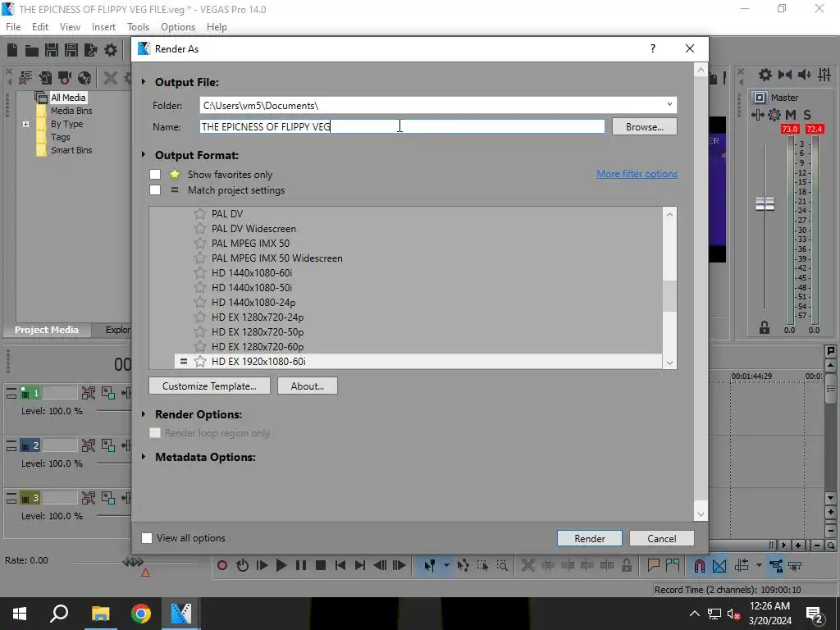Collapse the Output File section triangle
Screen dimensions: 840x630
point(144,82)
